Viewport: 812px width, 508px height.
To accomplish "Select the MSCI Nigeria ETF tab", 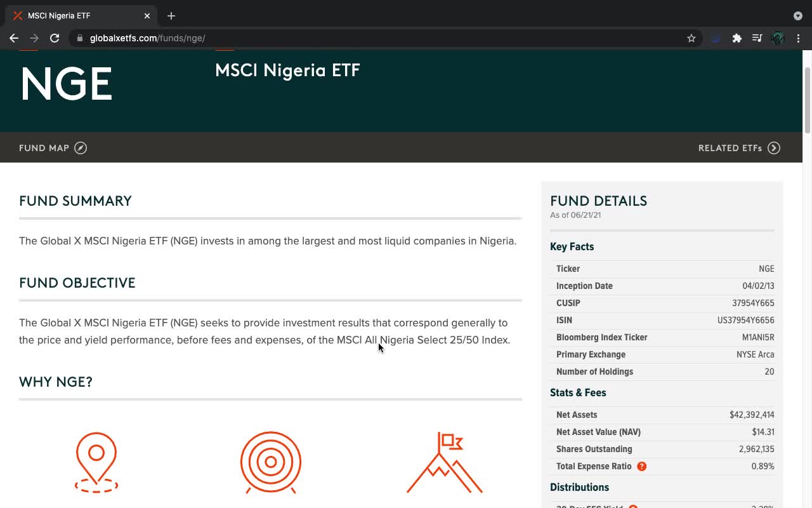I will click(81, 16).
